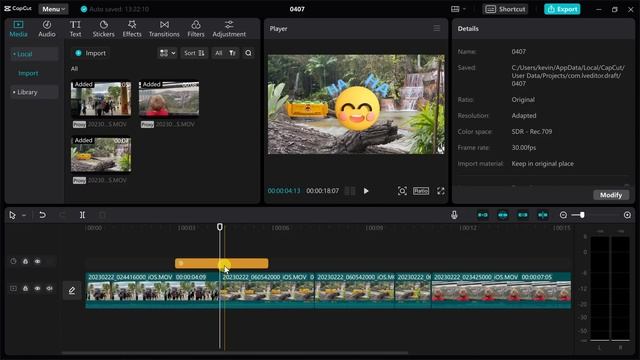Select the 20230222_024416000 clip on timeline
Viewport: 640px width, 360px height.
[x=152, y=291]
